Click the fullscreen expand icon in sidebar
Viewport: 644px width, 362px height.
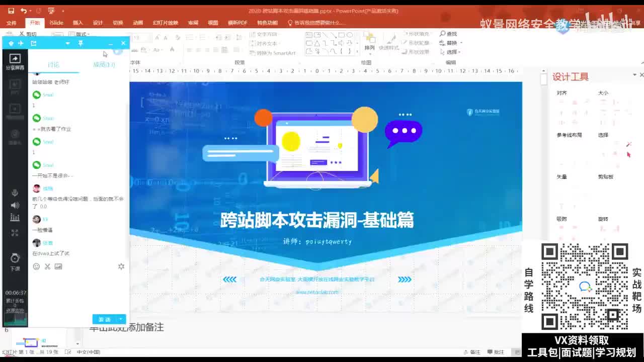point(15,233)
